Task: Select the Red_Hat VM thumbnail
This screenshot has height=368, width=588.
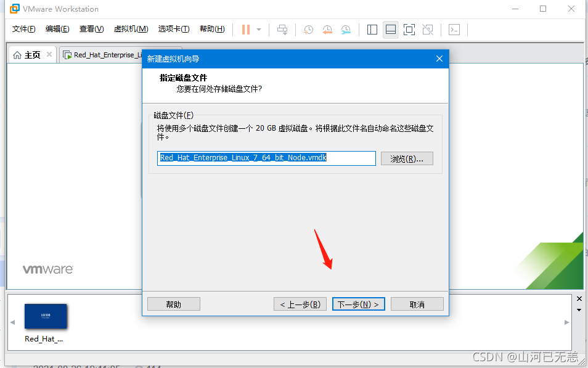Action: [x=46, y=316]
